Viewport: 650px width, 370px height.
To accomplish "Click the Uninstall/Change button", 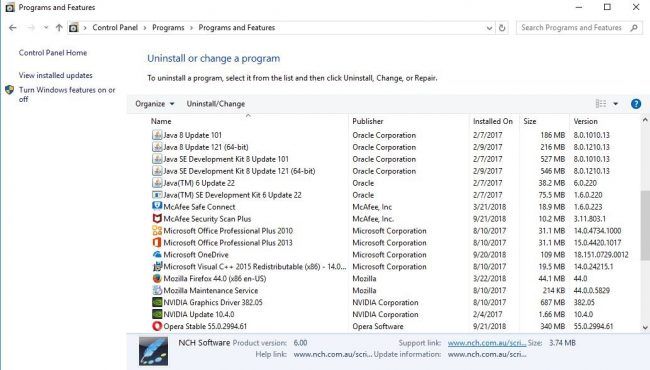I will 216,104.
